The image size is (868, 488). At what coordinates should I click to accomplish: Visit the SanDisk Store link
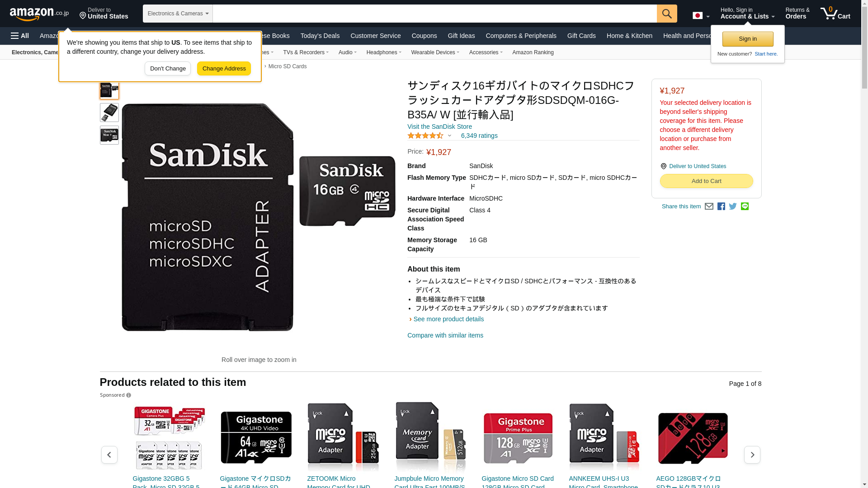(x=439, y=127)
